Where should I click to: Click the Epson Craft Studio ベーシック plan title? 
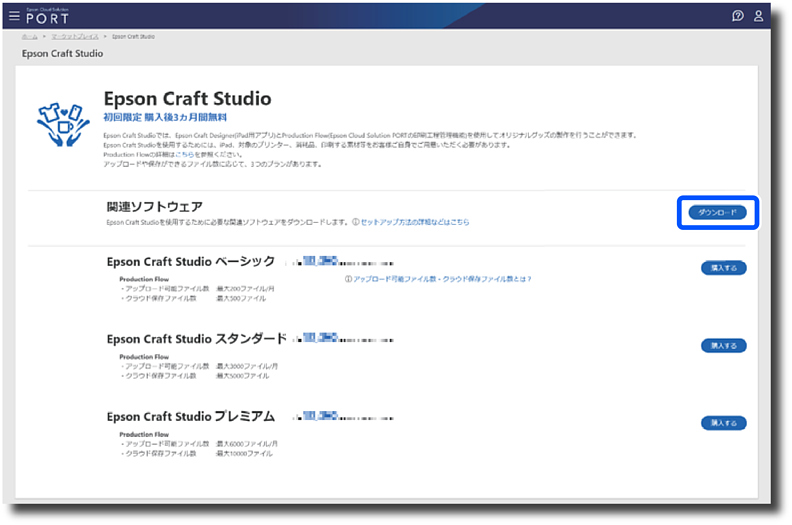(190, 261)
